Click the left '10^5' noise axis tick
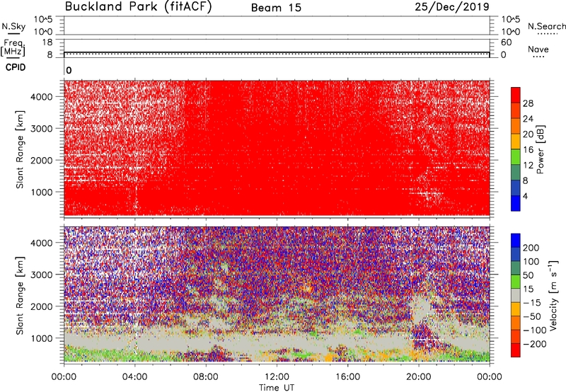The image size is (566, 392). pos(44,20)
